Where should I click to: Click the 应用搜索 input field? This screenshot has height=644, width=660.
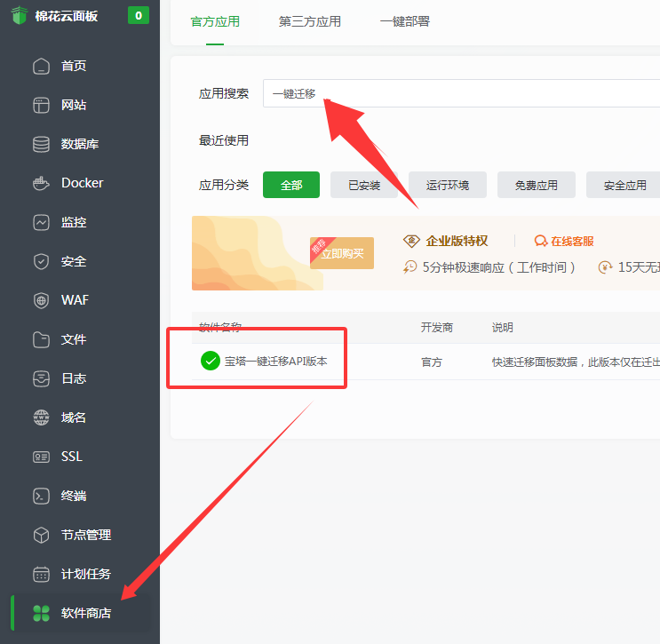tap(461, 93)
